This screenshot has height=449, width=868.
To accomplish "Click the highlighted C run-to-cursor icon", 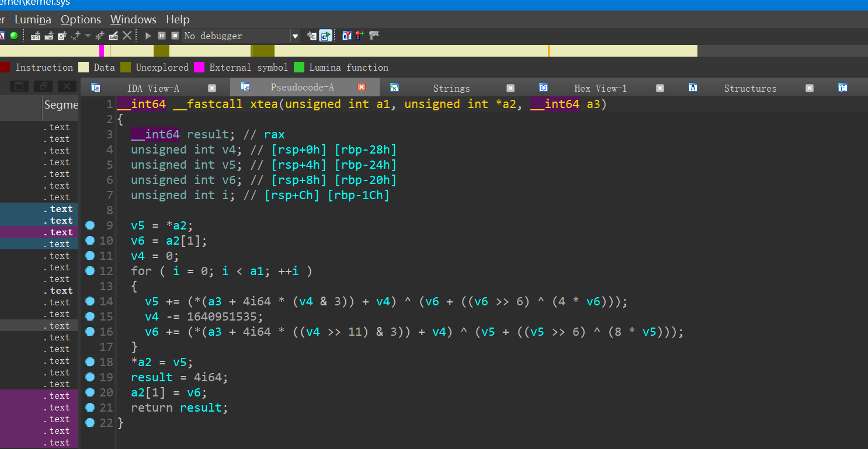I will coord(325,36).
